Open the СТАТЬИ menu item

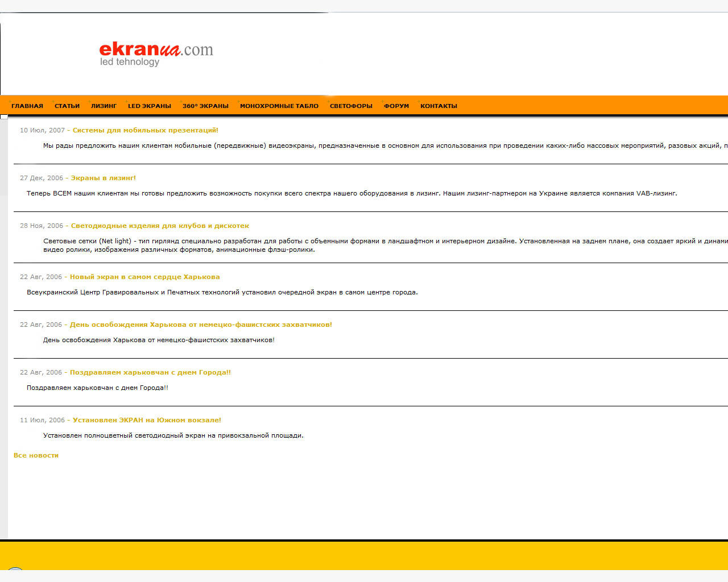click(67, 106)
